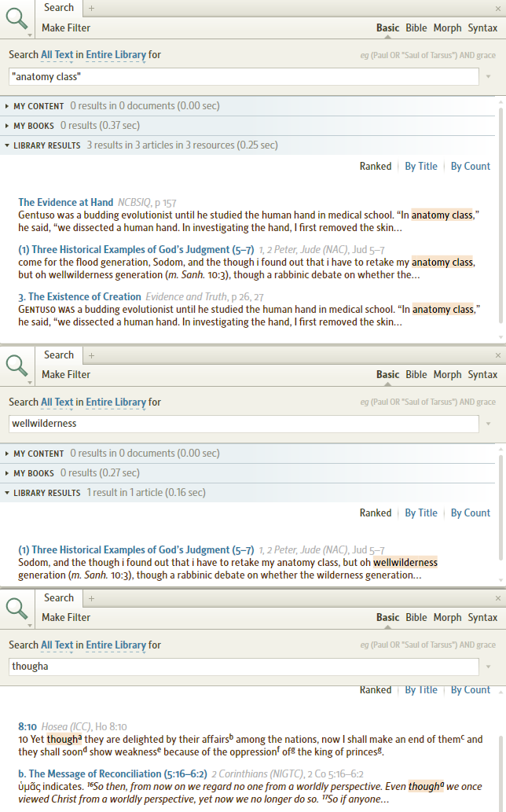Change Entire Library scope in thougha panel
This screenshot has height=812, width=506.
116,645
